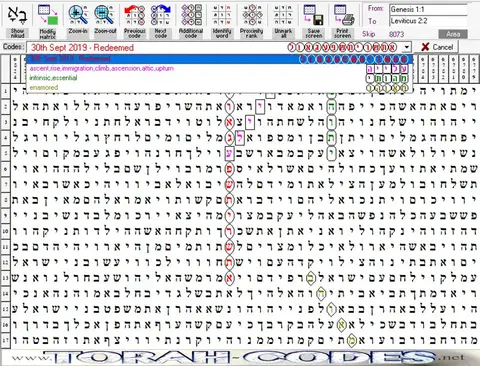The width and height of the screenshot is (480, 366).
Task: Click row number 17 header
Action: (x=5, y=340)
